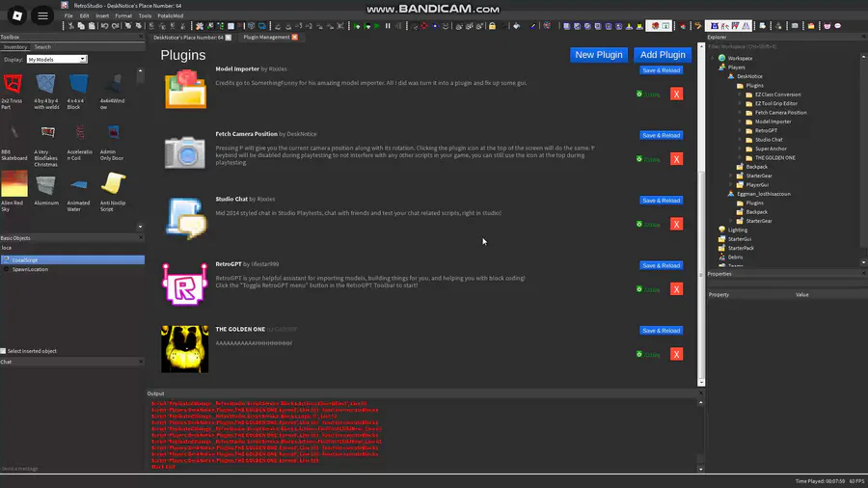Click the Redo arrow in the toolbar
Image resolution: width=868 pixels, height=488 pixels.
(115, 26)
